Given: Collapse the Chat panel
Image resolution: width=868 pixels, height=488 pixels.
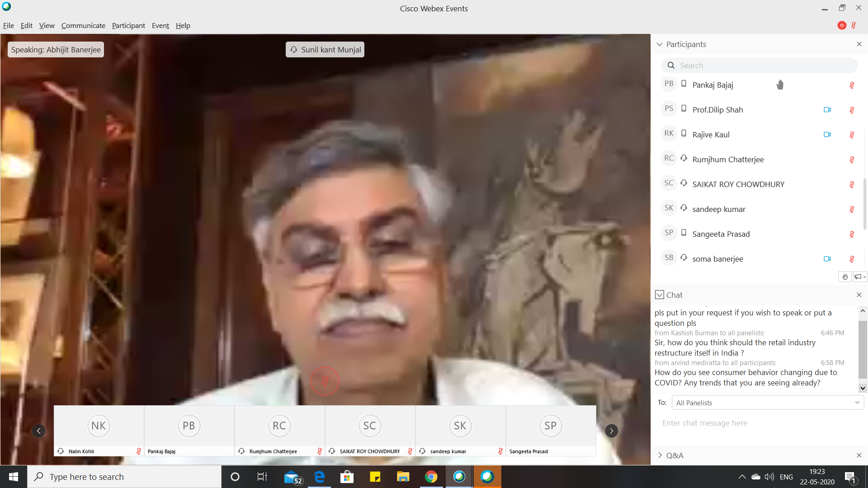Looking at the screenshot, I should pyautogui.click(x=660, y=295).
